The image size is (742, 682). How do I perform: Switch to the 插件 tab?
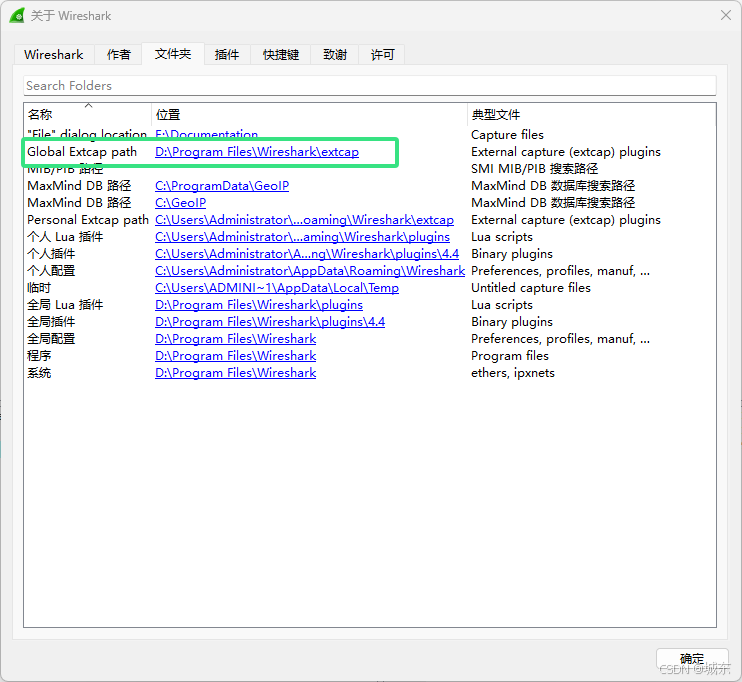pos(227,54)
